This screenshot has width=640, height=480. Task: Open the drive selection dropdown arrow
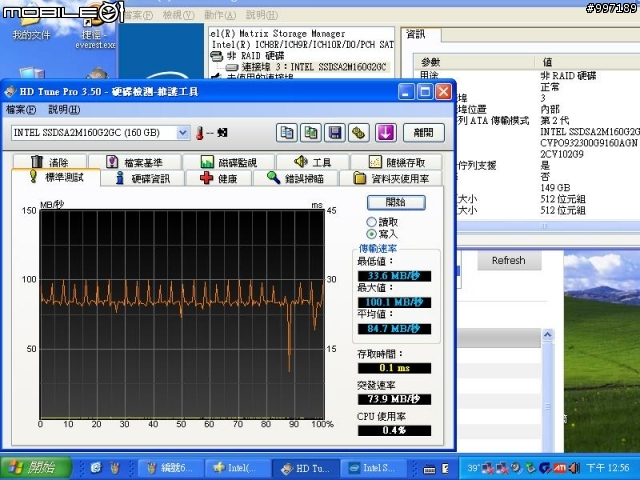(x=183, y=133)
